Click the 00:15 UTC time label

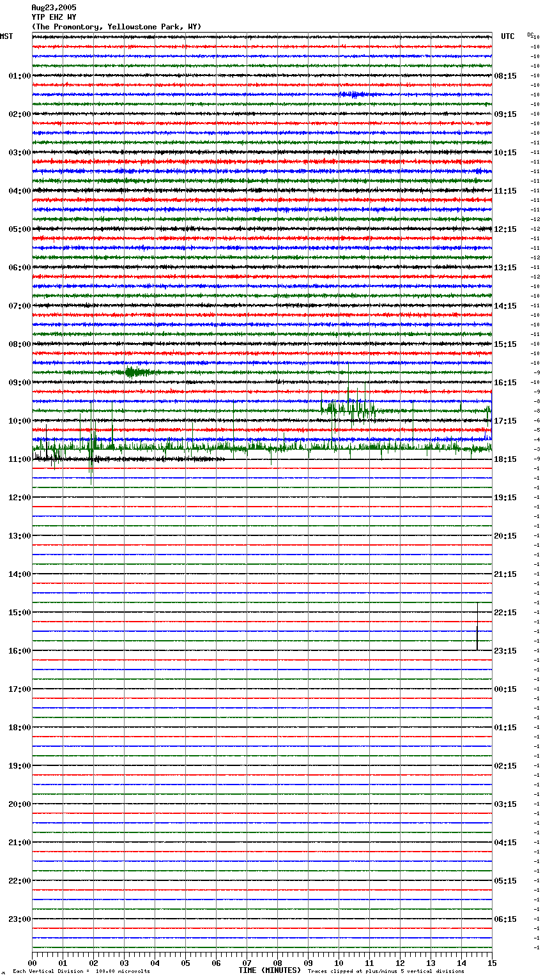click(x=505, y=689)
